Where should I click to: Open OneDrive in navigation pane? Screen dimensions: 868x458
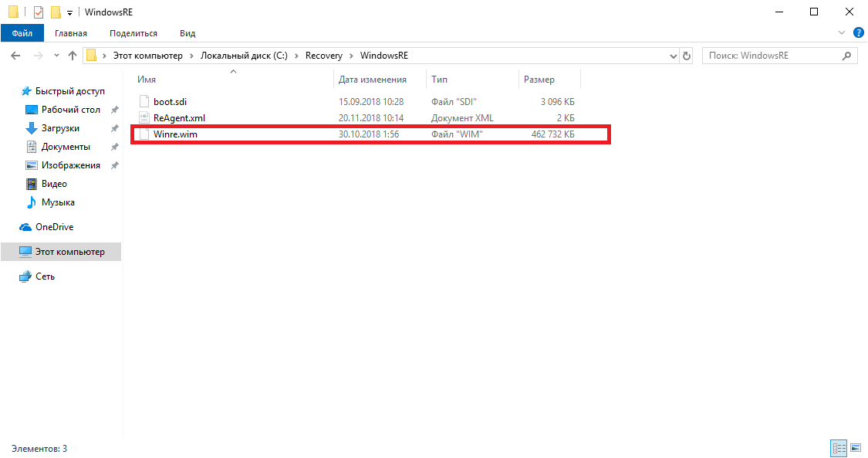click(x=54, y=227)
